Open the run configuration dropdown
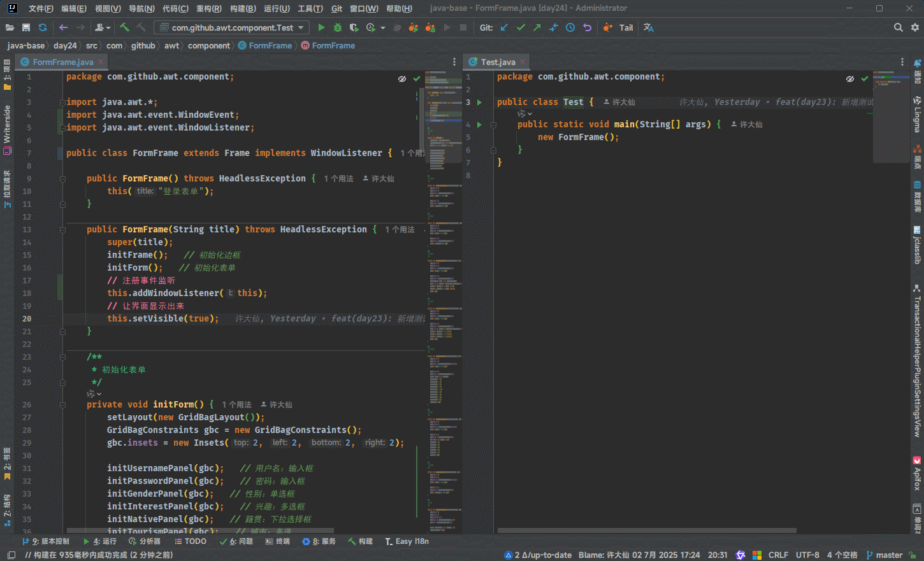Image resolution: width=924 pixels, height=561 pixels. pyautogui.click(x=232, y=27)
